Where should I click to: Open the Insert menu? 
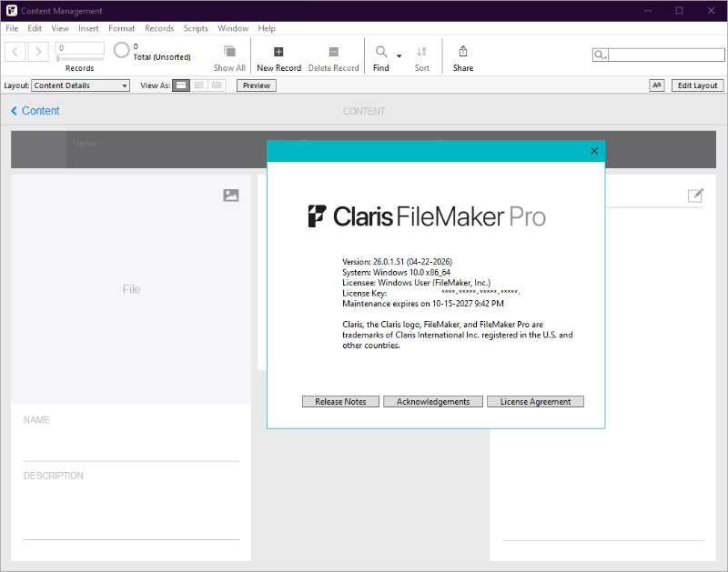pyautogui.click(x=88, y=29)
